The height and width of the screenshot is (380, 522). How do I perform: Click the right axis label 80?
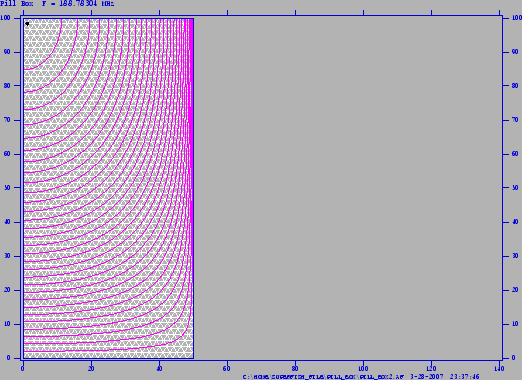click(515, 85)
